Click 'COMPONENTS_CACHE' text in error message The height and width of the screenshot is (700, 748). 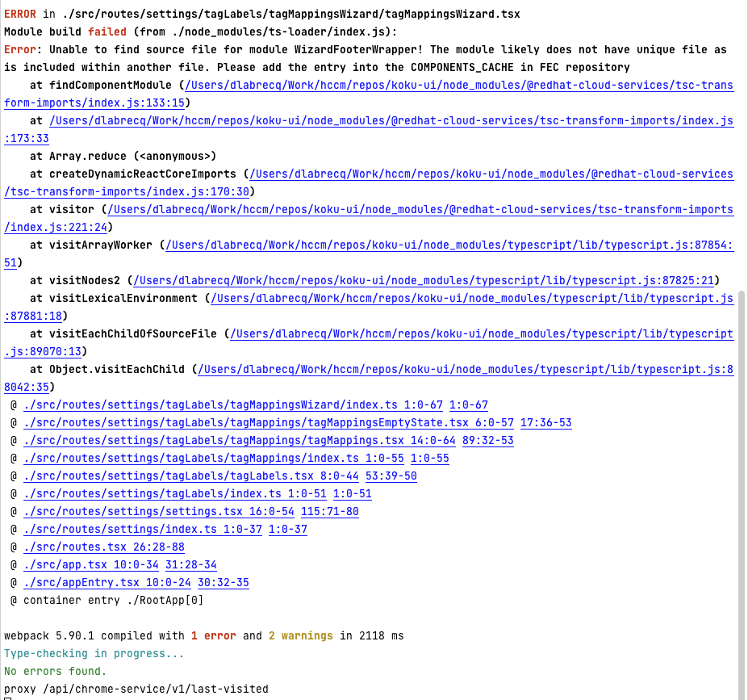click(x=462, y=67)
